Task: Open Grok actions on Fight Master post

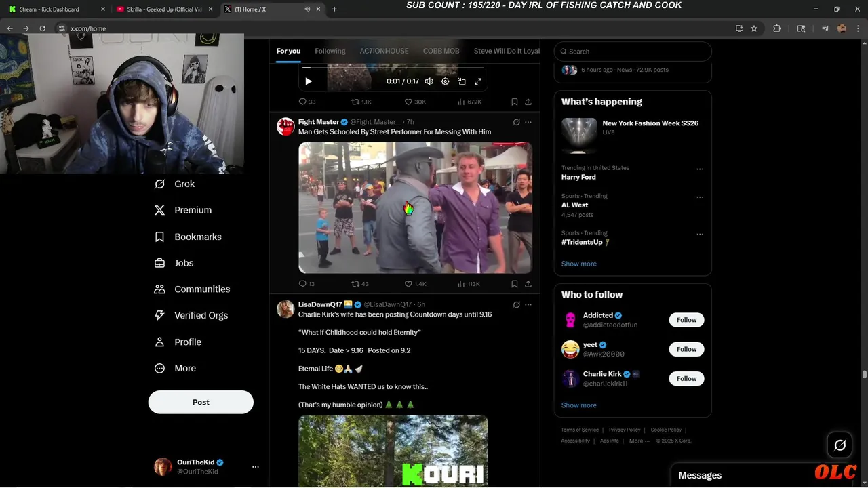Action: point(516,122)
